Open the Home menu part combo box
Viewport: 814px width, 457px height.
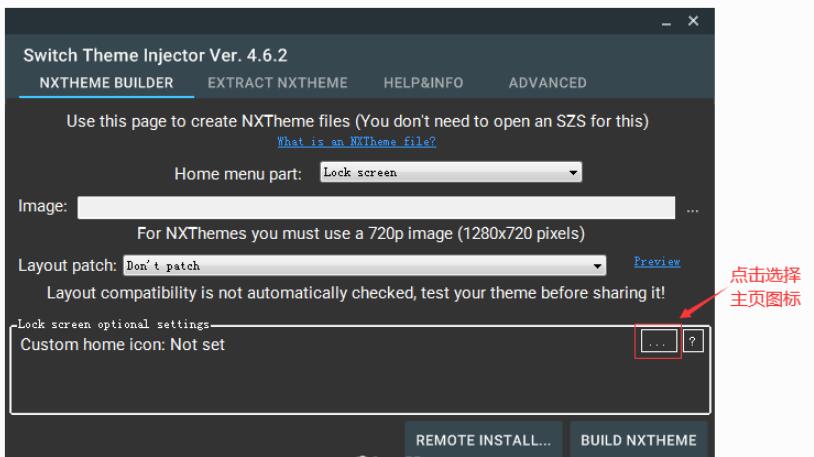click(451, 172)
